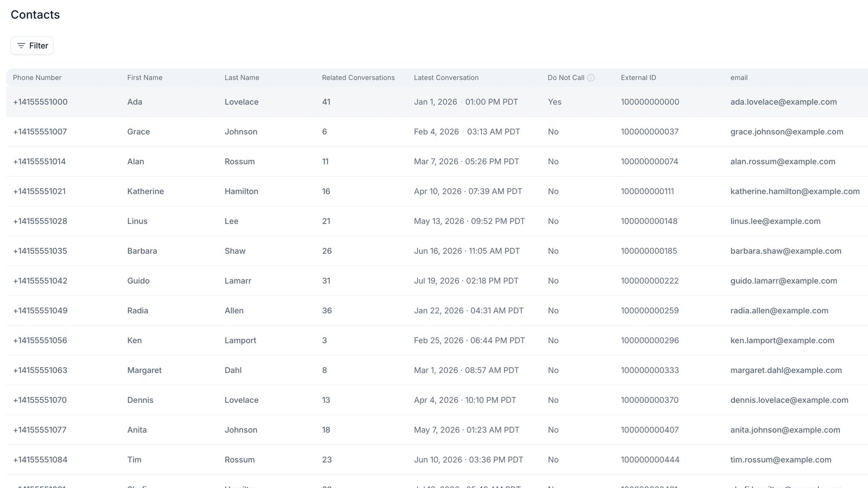This screenshot has width=868, height=488.
Task: Click the Phone Number column header
Action: 37,78
